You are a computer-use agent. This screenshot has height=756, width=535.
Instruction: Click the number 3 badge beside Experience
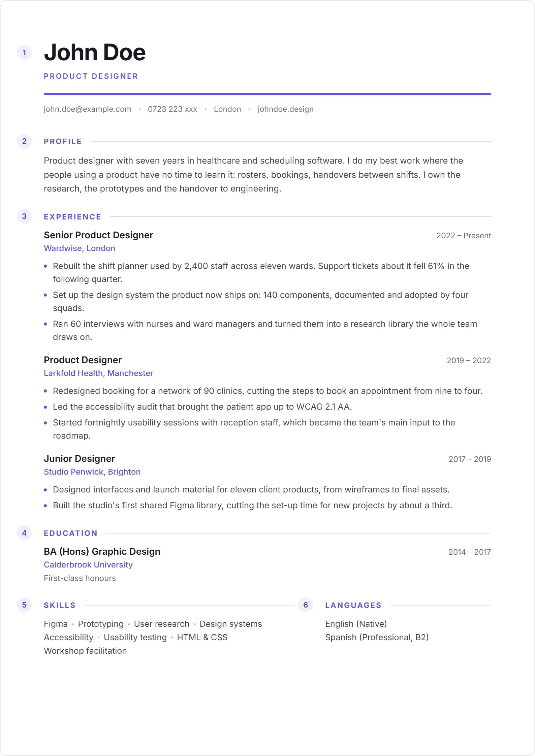pos(24,216)
